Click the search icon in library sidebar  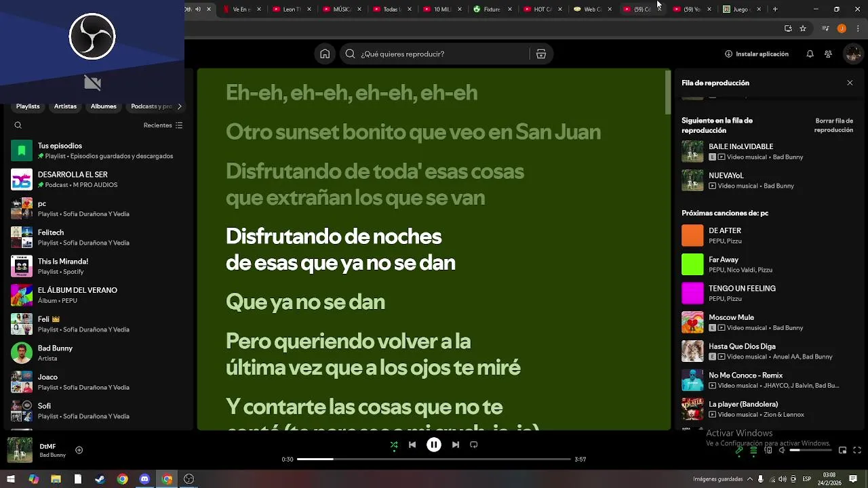pyautogui.click(x=18, y=125)
